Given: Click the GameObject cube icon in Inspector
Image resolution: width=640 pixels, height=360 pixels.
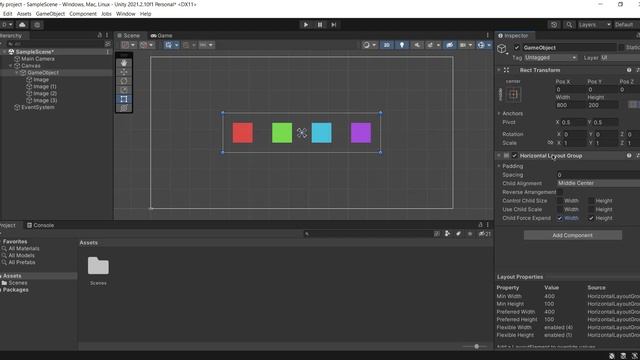Looking at the screenshot, I should (x=502, y=49).
